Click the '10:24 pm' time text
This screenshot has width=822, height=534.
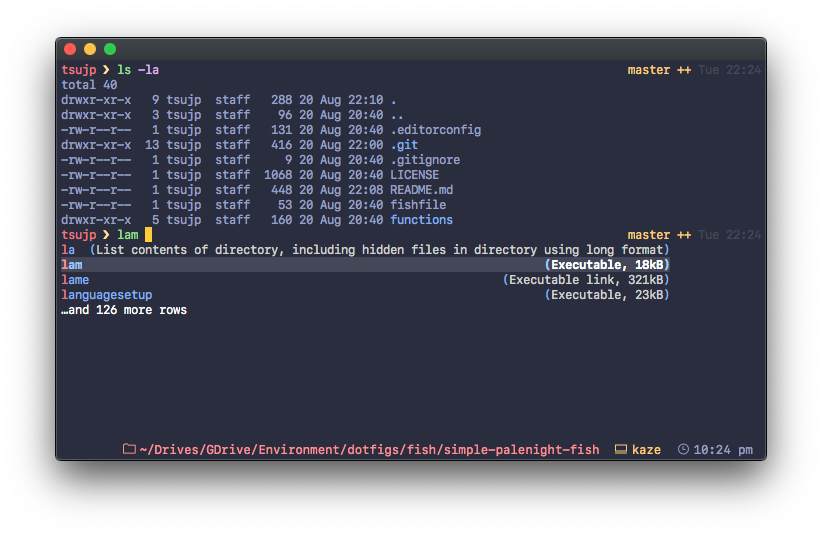coord(723,450)
